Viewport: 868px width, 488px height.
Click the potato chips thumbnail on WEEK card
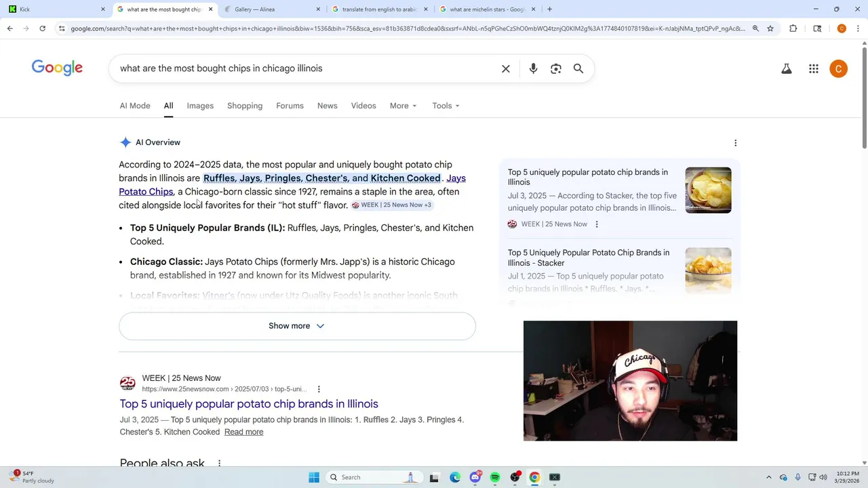(x=708, y=190)
